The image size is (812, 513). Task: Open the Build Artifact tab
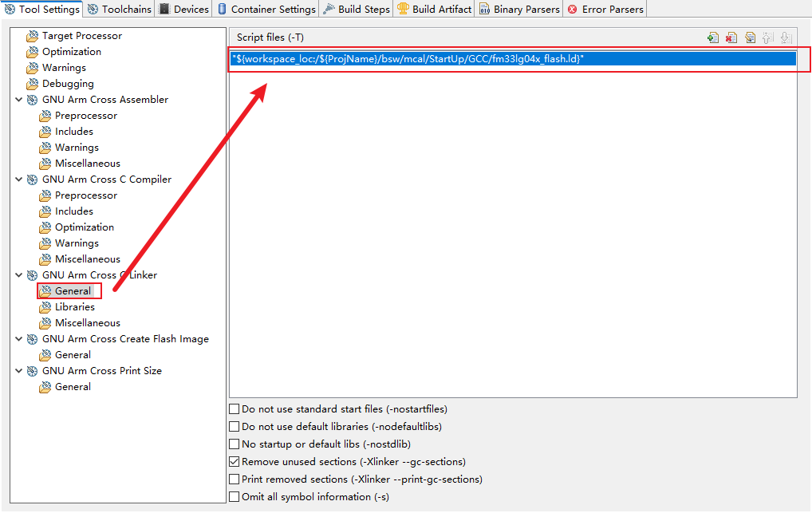[434, 10]
